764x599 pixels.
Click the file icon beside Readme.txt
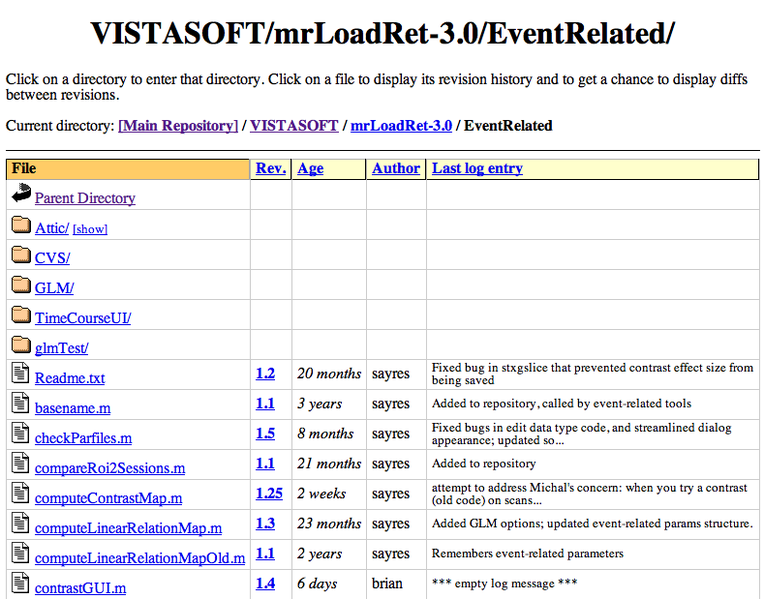[21, 374]
